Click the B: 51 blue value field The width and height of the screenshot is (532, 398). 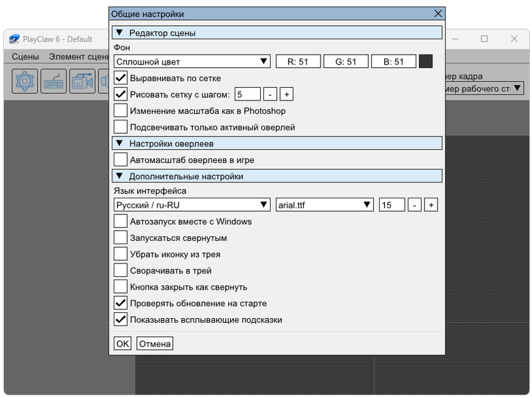(394, 61)
